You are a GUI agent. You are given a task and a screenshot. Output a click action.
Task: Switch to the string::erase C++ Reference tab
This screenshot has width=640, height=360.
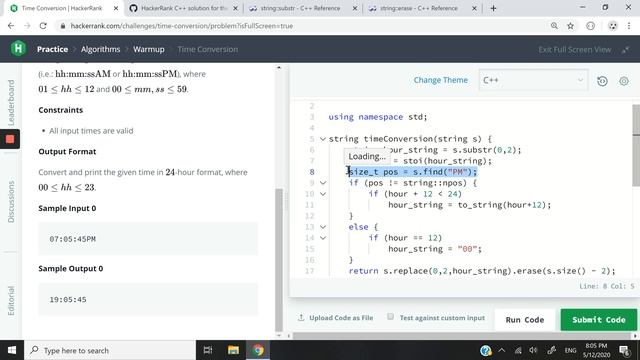point(419,8)
